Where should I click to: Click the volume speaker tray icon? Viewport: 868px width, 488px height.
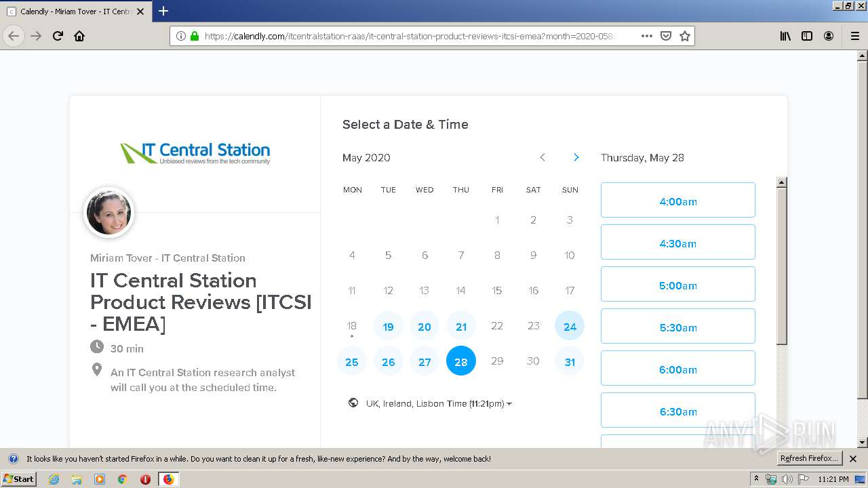[x=787, y=479]
